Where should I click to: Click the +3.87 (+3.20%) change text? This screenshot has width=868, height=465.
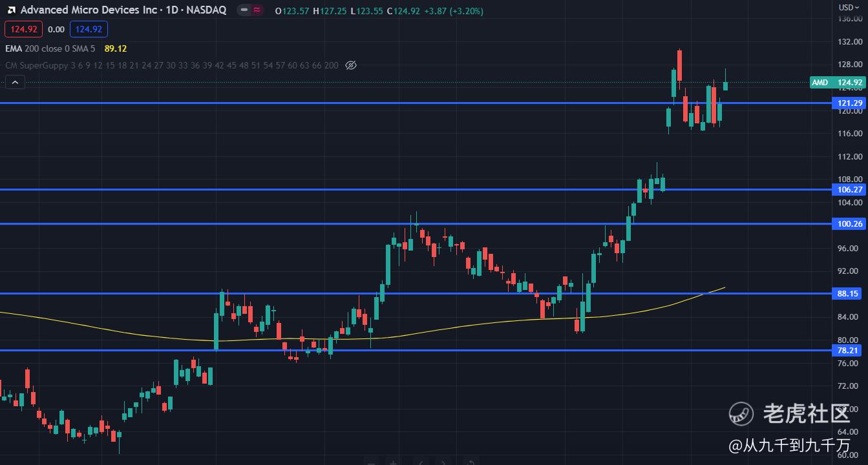click(454, 11)
